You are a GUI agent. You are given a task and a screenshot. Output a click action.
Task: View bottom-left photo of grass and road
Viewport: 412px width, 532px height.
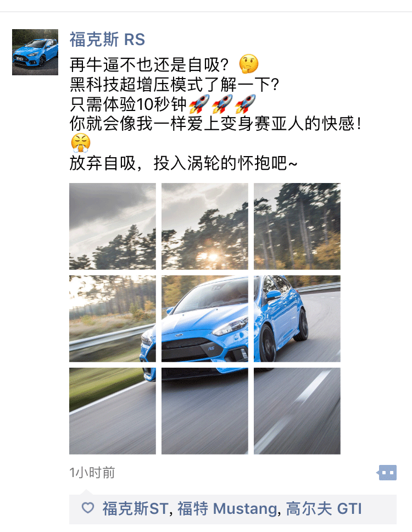pyautogui.click(x=113, y=411)
